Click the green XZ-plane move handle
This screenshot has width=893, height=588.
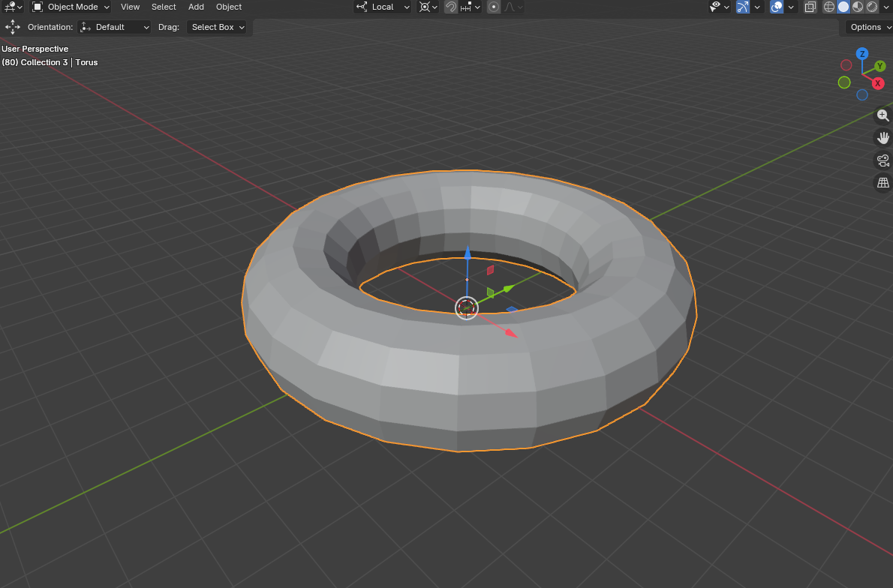[490, 292]
